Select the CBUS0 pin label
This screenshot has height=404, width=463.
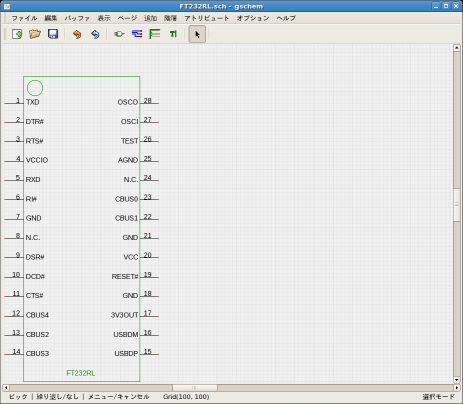(x=126, y=199)
